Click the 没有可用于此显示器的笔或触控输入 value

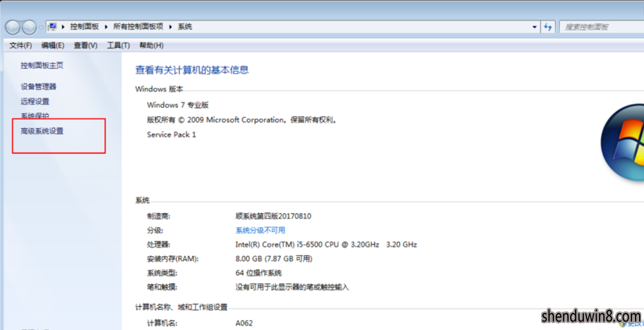pyautogui.click(x=292, y=287)
